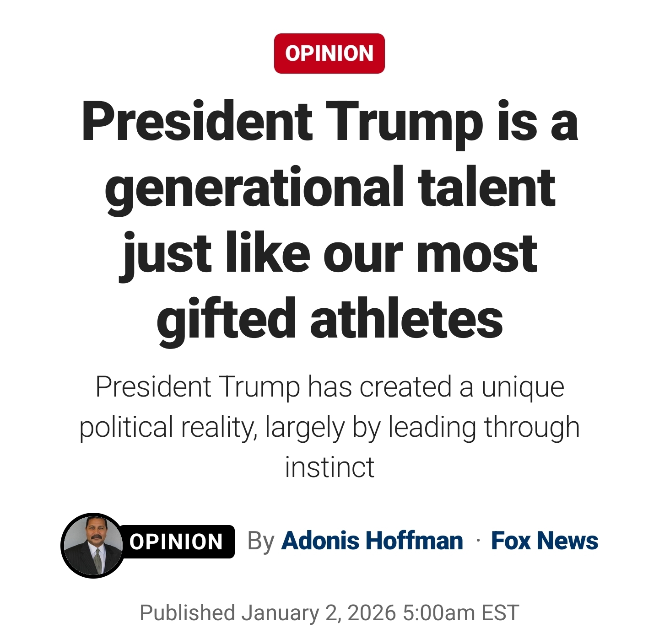Click the red OPINION category badge

pyautogui.click(x=329, y=54)
